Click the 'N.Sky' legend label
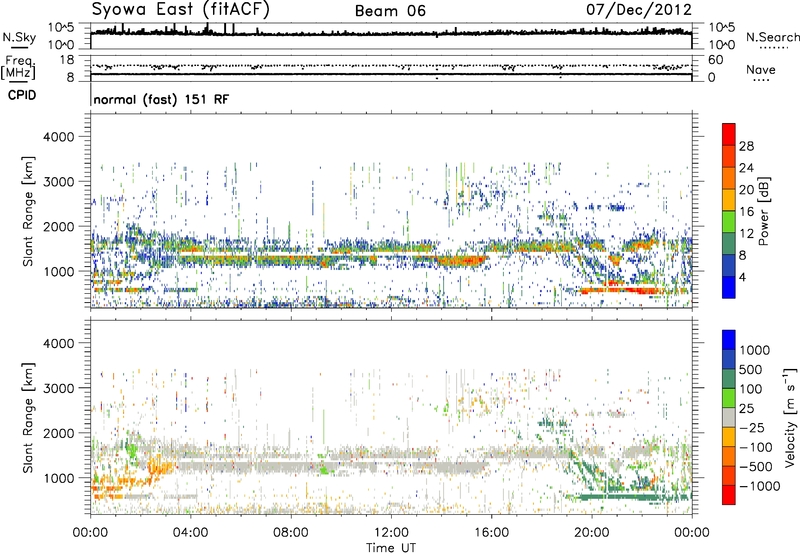This screenshot has width=800, height=554. click(x=19, y=37)
